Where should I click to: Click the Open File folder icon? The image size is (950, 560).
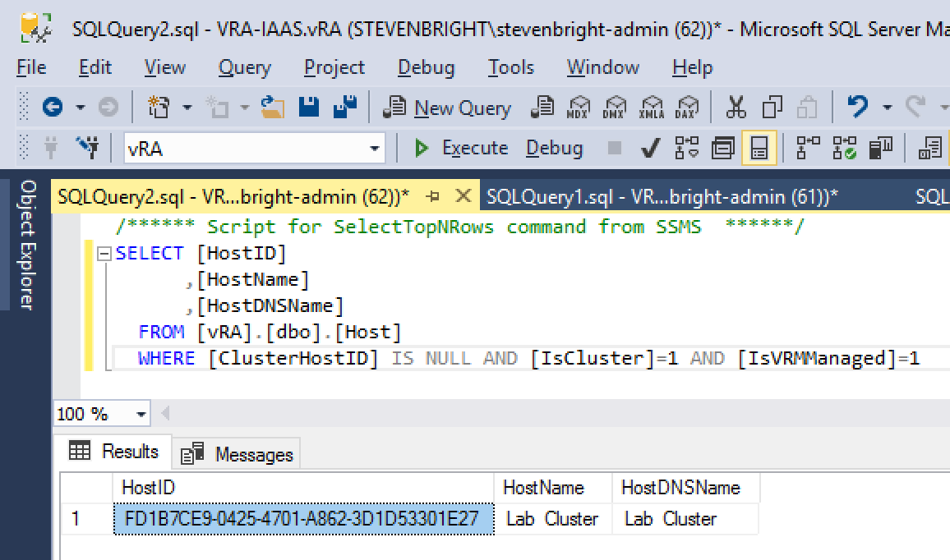pos(272,107)
